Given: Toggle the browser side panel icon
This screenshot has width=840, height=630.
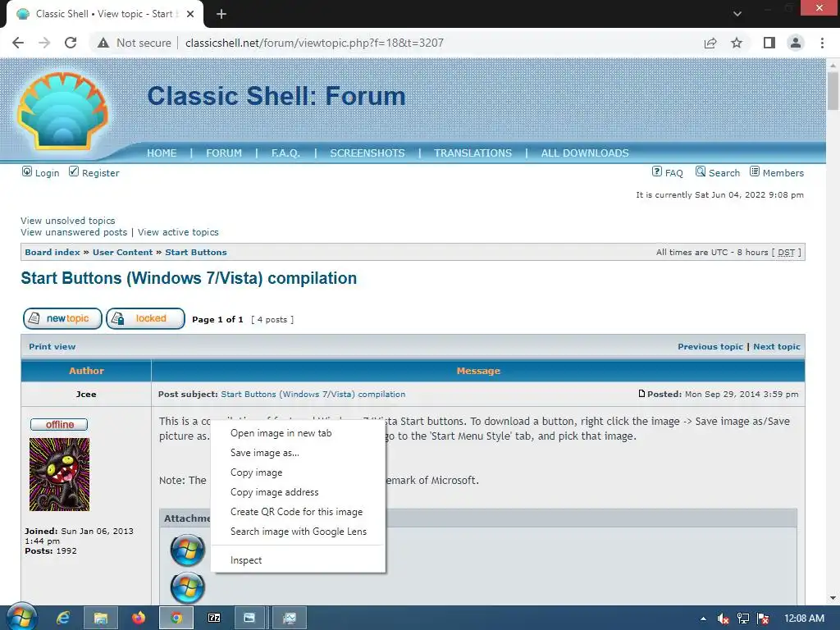Looking at the screenshot, I should [769, 43].
